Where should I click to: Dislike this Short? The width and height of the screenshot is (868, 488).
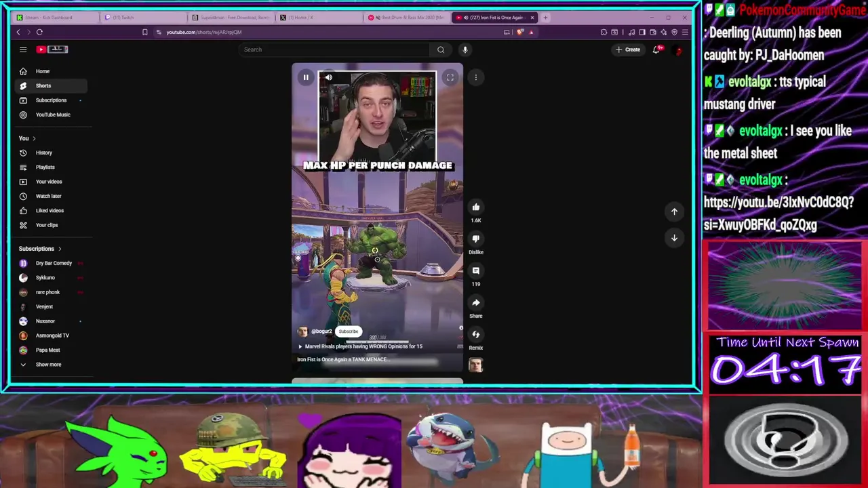pos(476,239)
